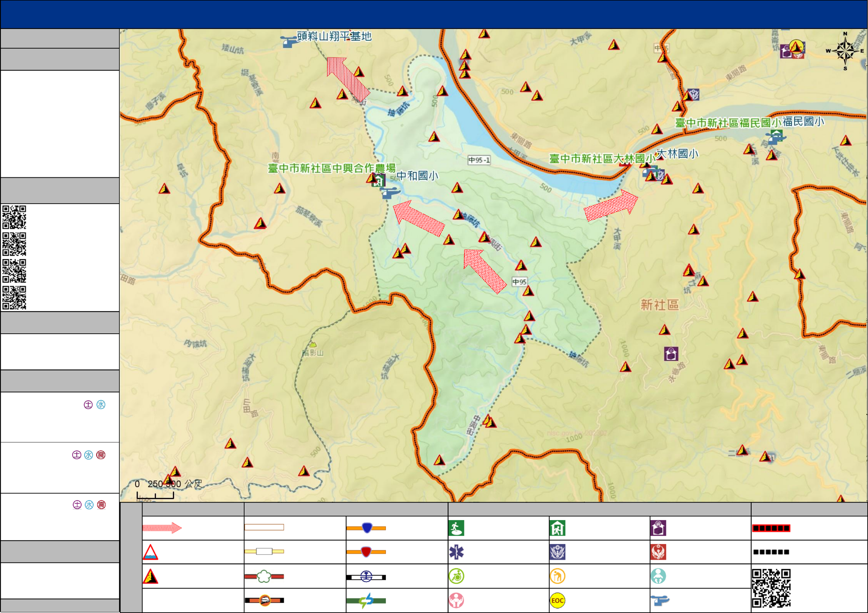Click the QR code in the legend table
This screenshot has height=613, width=868.
pos(771,588)
